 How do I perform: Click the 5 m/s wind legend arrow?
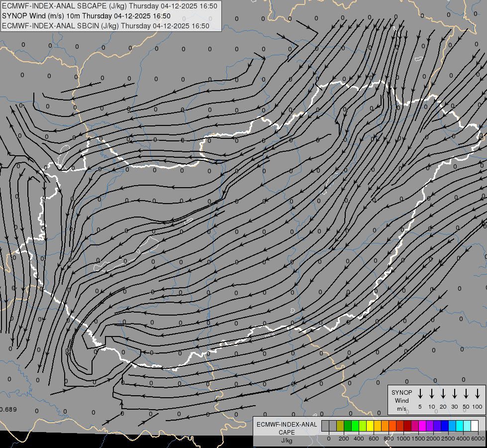click(x=420, y=393)
